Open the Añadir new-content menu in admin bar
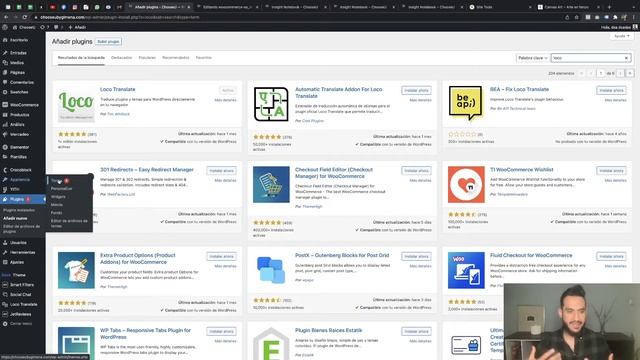 pyautogui.click(x=77, y=27)
